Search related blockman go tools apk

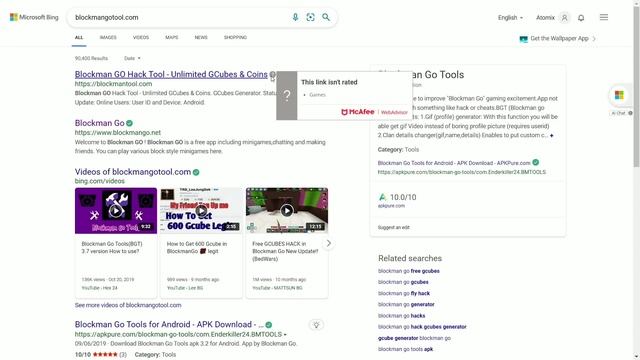(405, 349)
